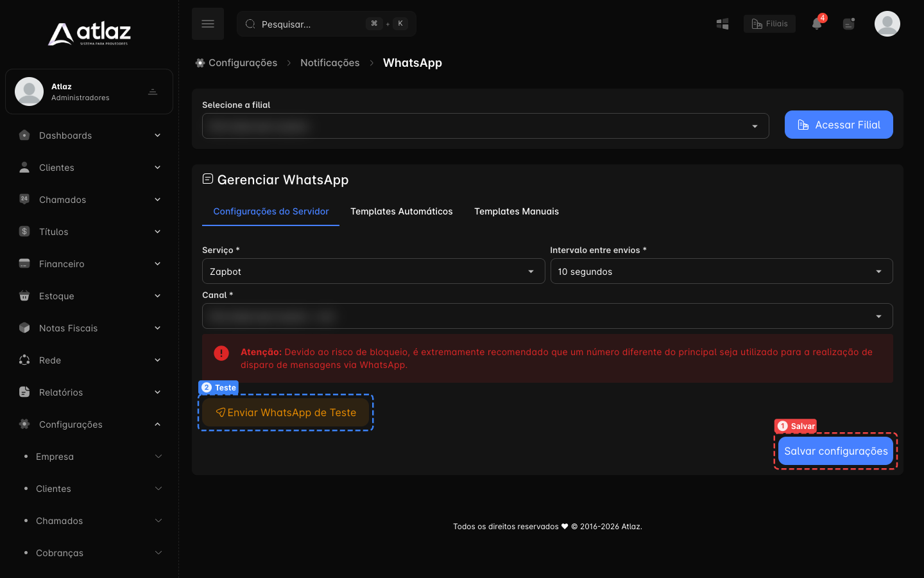Collapse the Configurações sidebar menu chevron
Image resolution: width=924 pixels, height=578 pixels.
pyautogui.click(x=157, y=425)
